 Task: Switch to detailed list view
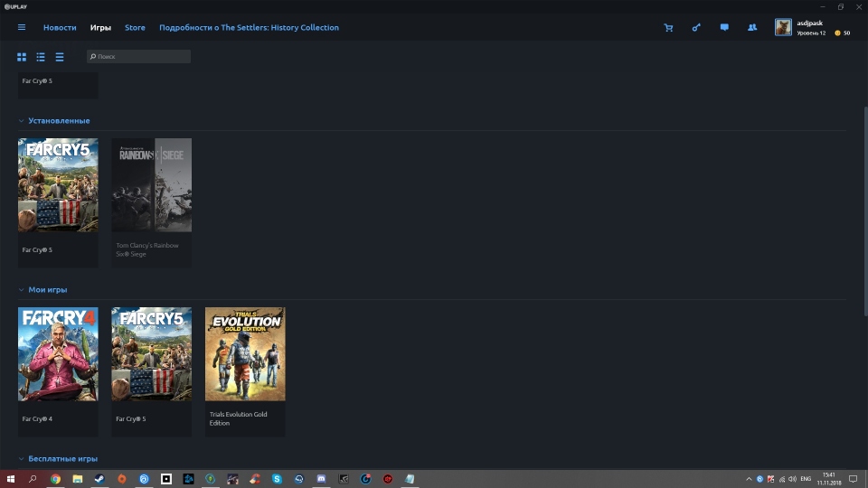coord(41,57)
